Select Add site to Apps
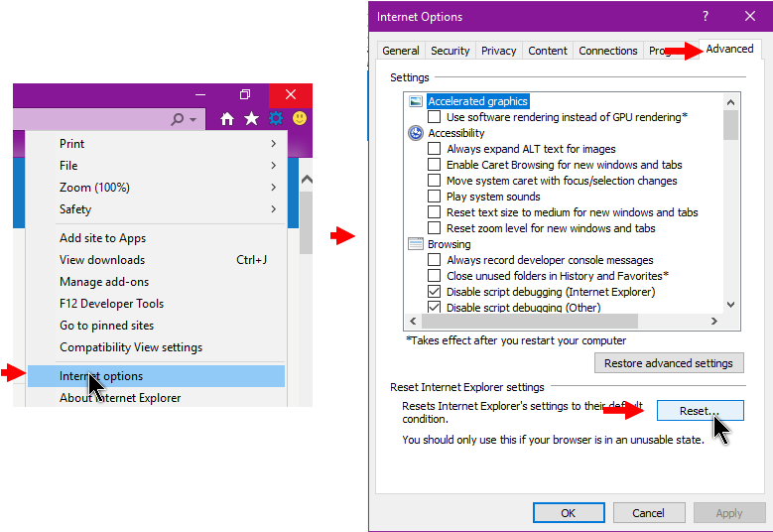This screenshot has width=773, height=532. (156, 238)
